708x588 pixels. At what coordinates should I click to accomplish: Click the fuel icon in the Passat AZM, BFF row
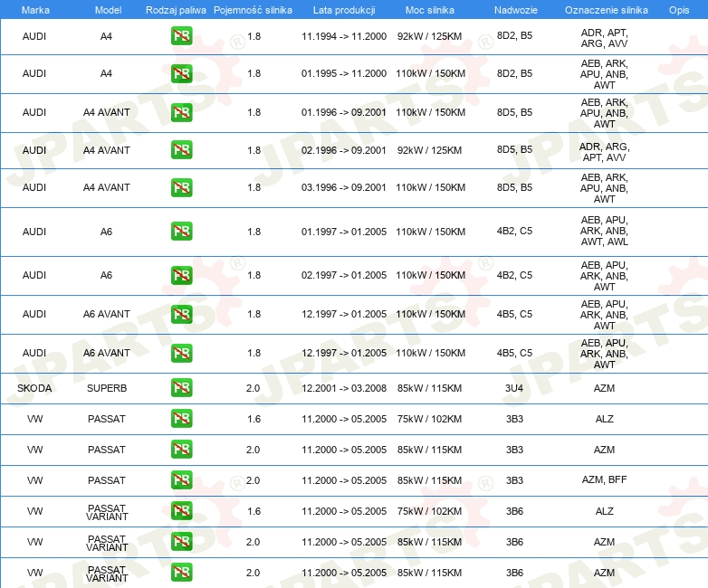(x=181, y=479)
